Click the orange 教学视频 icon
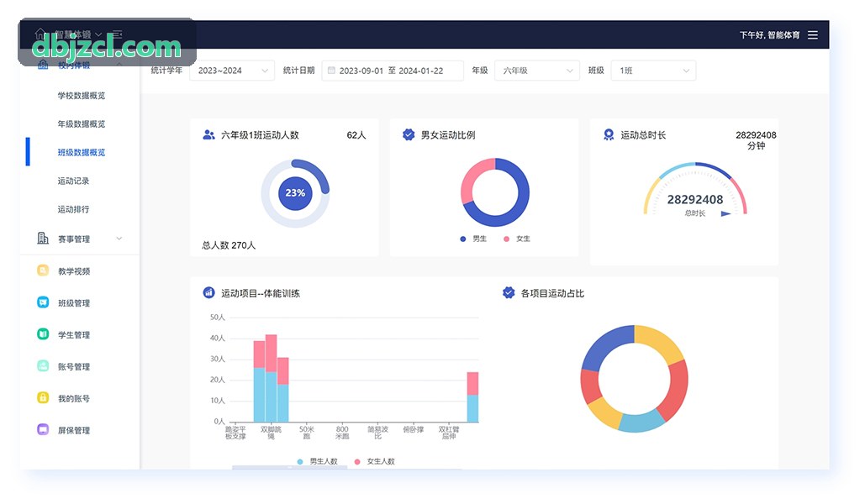The width and height of the screenshot is (865, 504). point(43,270)
